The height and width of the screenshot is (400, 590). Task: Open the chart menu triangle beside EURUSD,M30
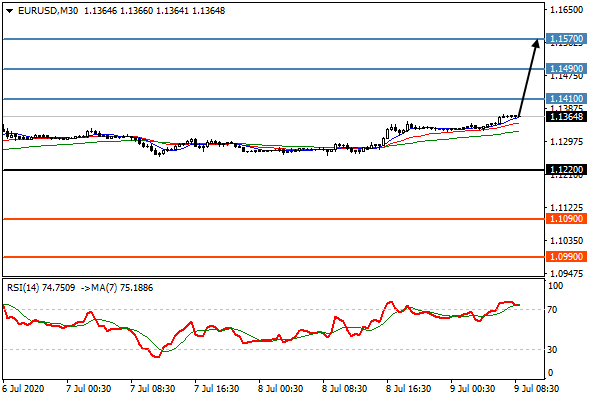coord(9,11)
